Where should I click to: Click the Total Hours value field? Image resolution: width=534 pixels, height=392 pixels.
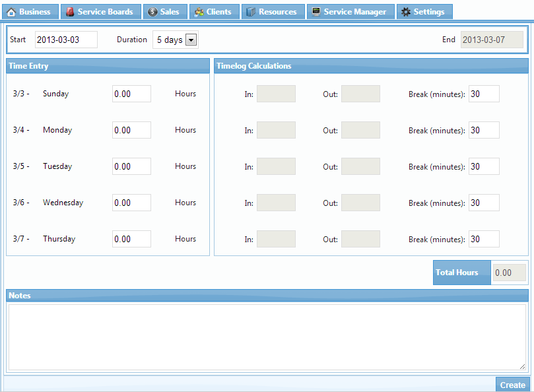(510, 273)
